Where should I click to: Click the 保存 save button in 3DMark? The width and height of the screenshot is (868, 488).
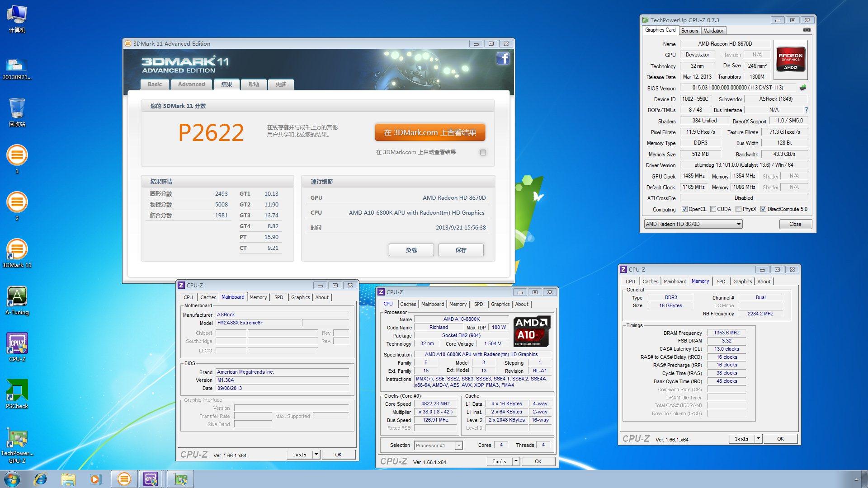461,250
